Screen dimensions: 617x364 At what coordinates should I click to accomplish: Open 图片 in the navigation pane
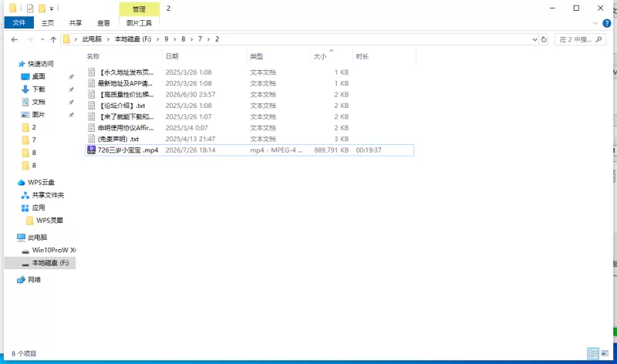39,114
